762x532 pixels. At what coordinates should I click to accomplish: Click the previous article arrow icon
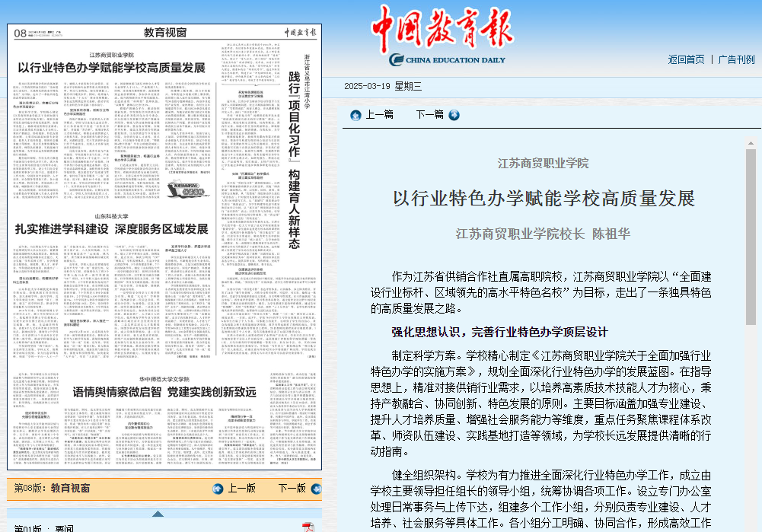[x=355, y=115]
